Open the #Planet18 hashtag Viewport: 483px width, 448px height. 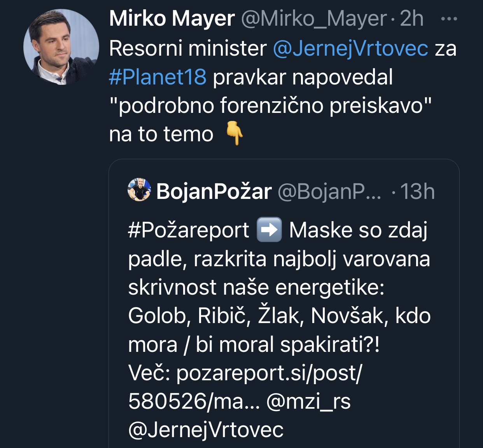[x=158, y=77]
